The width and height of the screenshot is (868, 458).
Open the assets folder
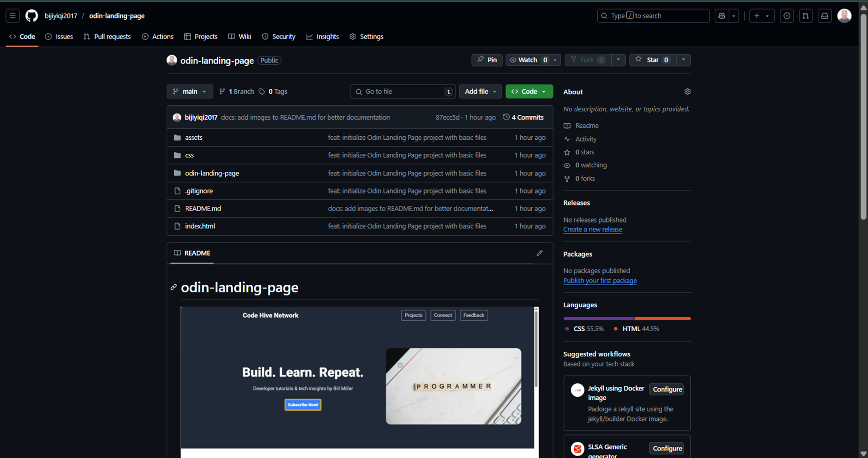194,137
